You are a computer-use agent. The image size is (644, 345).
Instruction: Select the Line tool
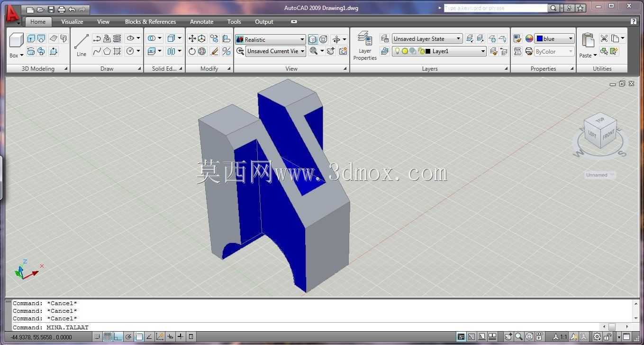[82, 45]
